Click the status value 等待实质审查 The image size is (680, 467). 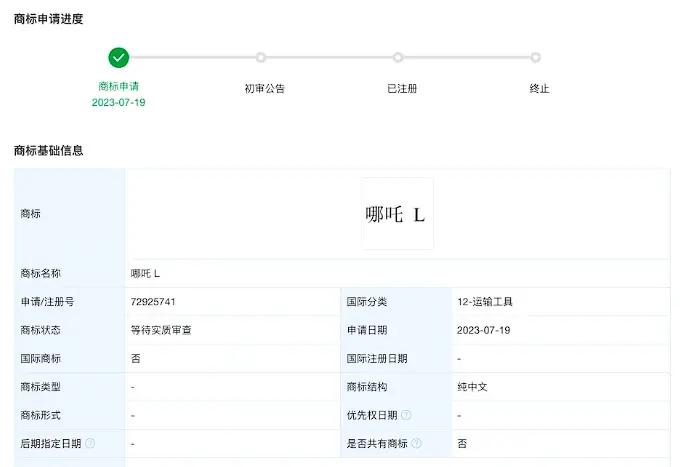(161, 330)
